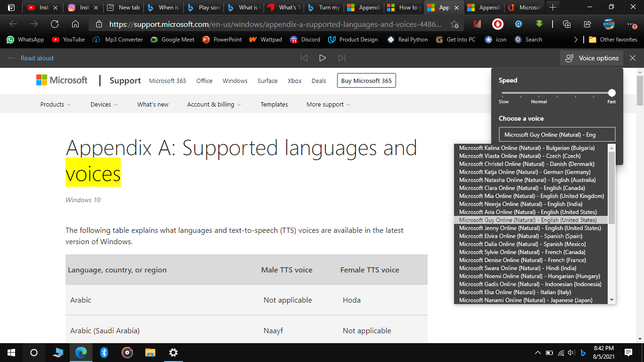Select Microsoft Aria English (United States) voice
The width and height of the screenshot is (644, 362).
531,212
